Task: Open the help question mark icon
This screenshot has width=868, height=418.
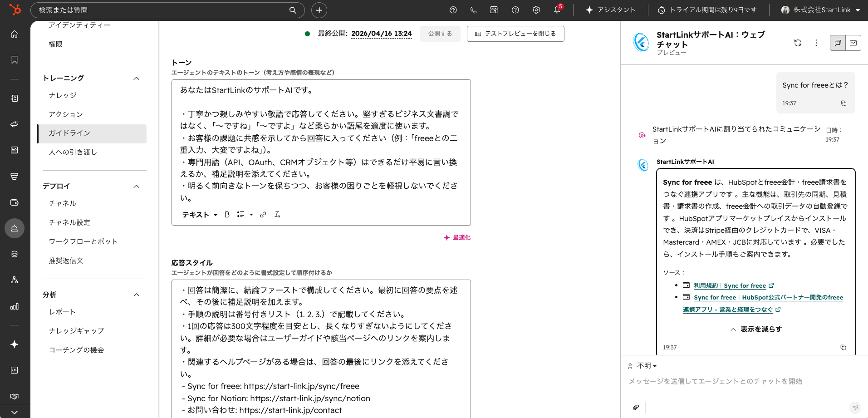Action: (515, 10)
